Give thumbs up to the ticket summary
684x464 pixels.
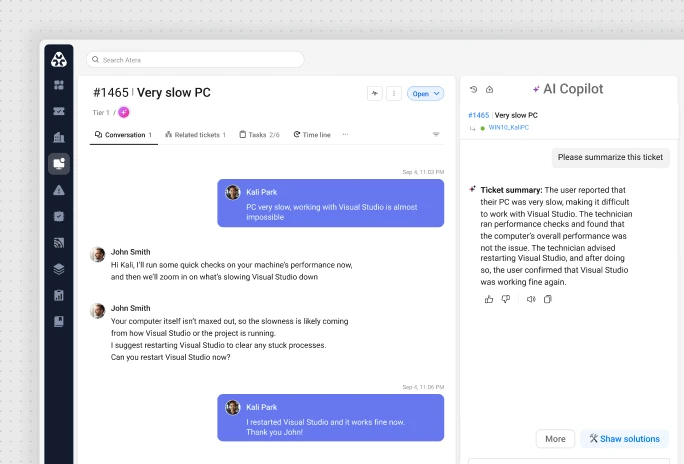point(489,299)
